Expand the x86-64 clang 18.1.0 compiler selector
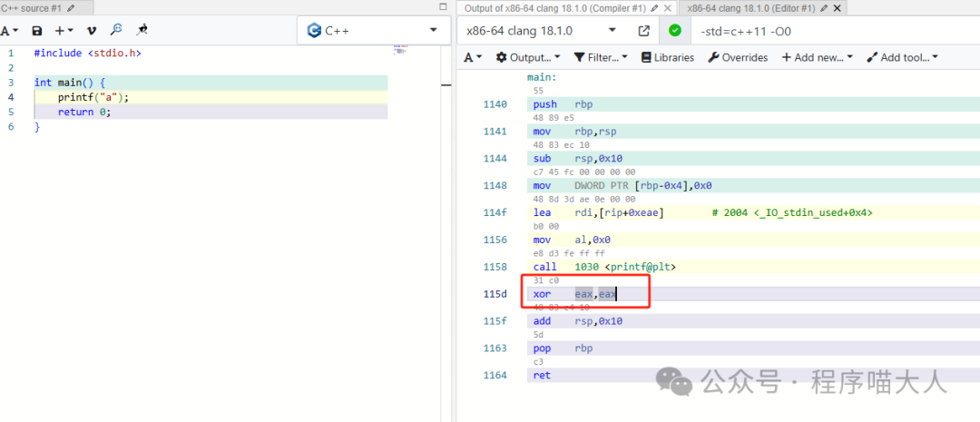The image size is (980, 422). pos(542,31)
